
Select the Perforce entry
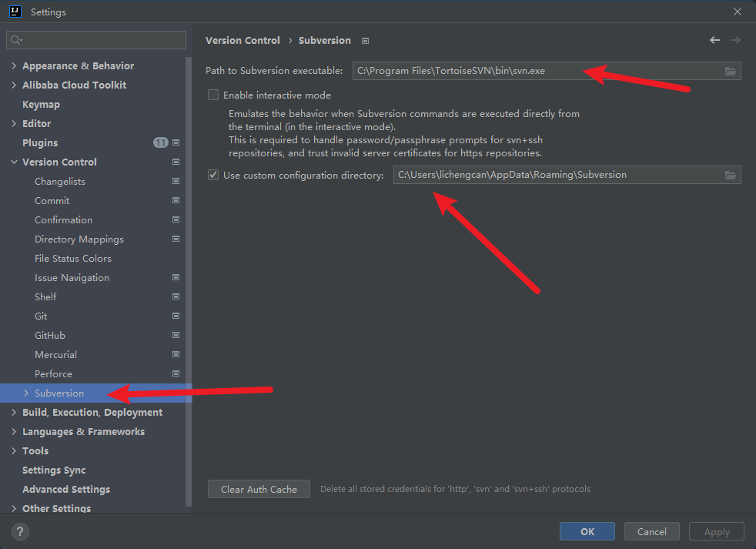53,374
